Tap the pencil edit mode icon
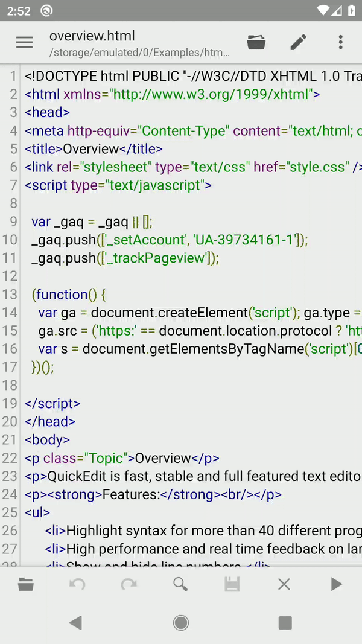This screenshot has height=644, width=362. [298, 42]
